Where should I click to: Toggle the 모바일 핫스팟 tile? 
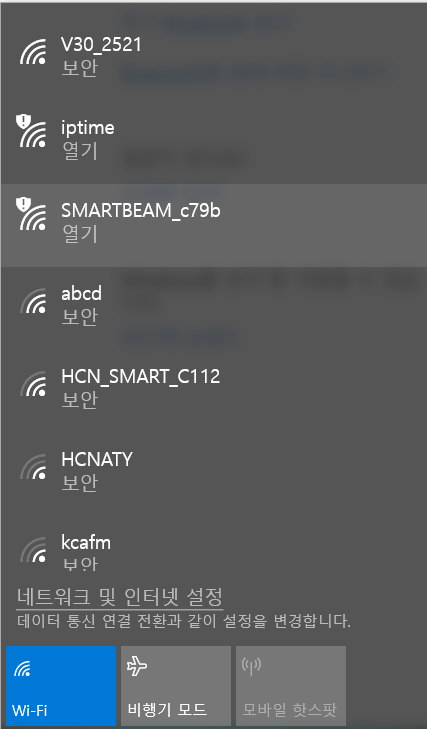[x=291, y=686]
